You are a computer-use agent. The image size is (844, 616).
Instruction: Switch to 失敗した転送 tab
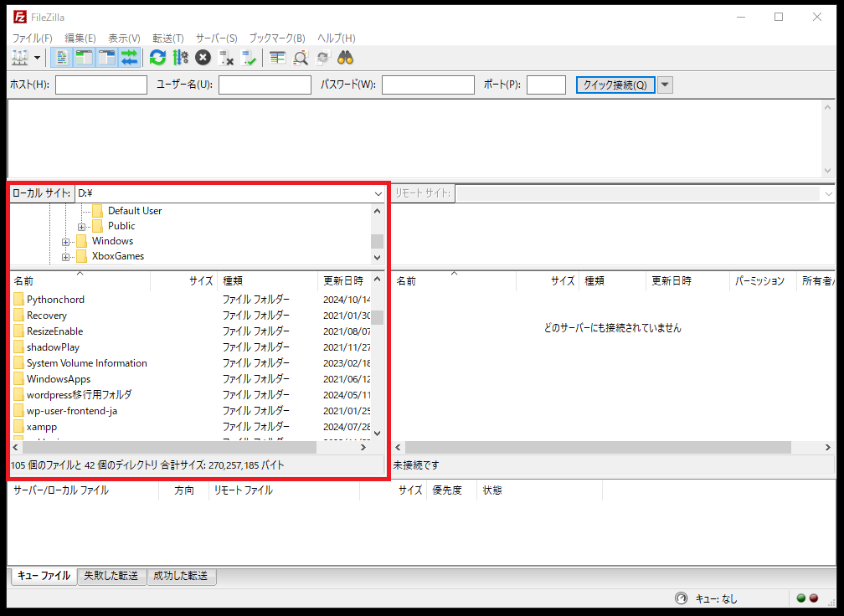(111, 576)
